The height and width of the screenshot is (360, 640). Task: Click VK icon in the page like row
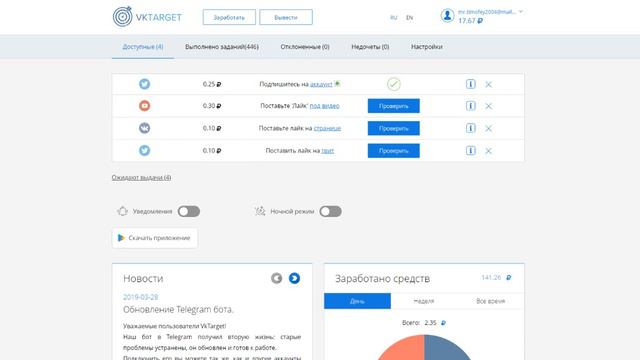(x=144, y=128)
